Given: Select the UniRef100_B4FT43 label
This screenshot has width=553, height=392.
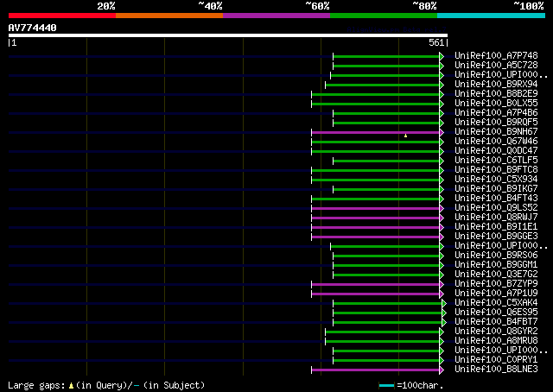Looking at the screenshot, I should (x=496, y=199).
